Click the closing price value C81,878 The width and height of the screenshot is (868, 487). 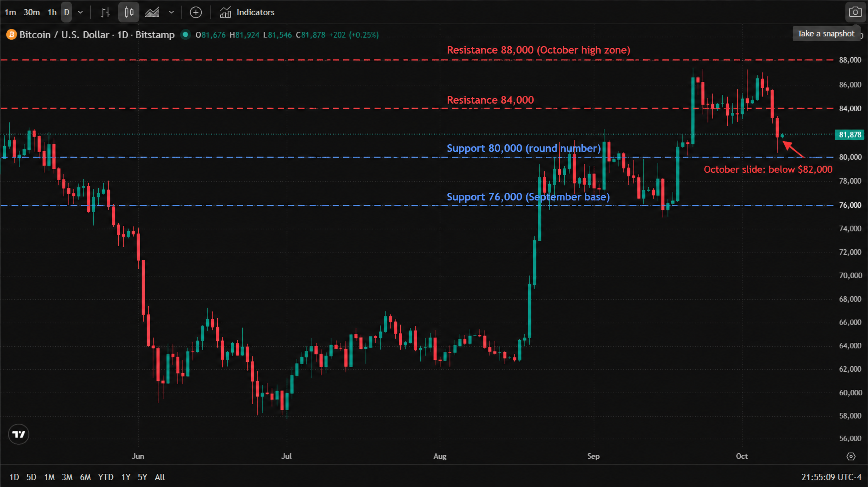(311, 35)
